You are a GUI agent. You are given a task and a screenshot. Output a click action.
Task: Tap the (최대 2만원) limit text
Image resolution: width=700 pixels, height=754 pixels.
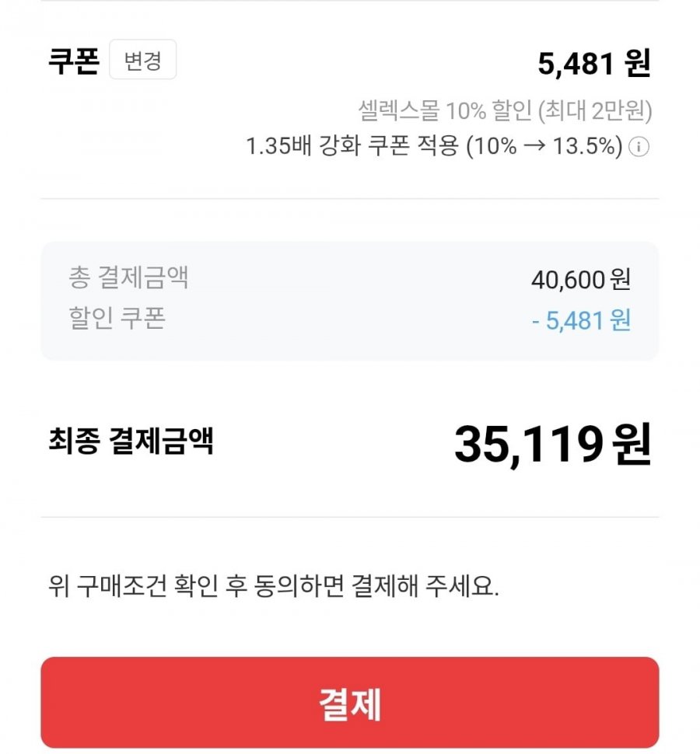click(x=595, y=110)
